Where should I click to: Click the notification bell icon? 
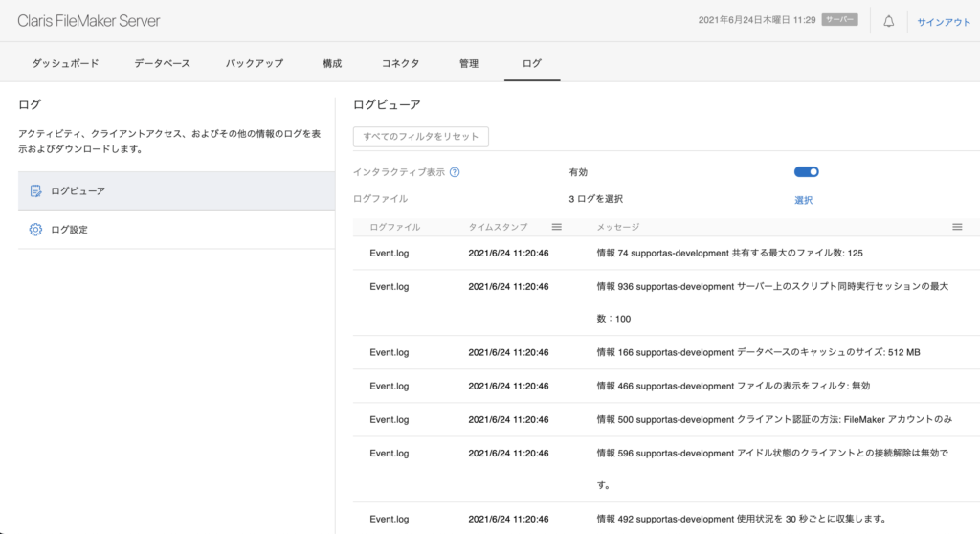click(888, 22)
